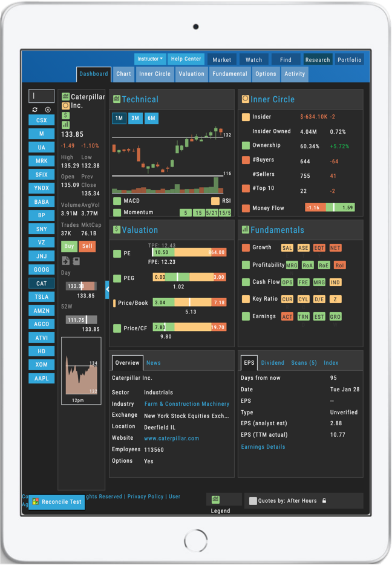Visit the www.caterpillar.com link
Viewport: 392px width, 565px height.
[x=172, y=439]
